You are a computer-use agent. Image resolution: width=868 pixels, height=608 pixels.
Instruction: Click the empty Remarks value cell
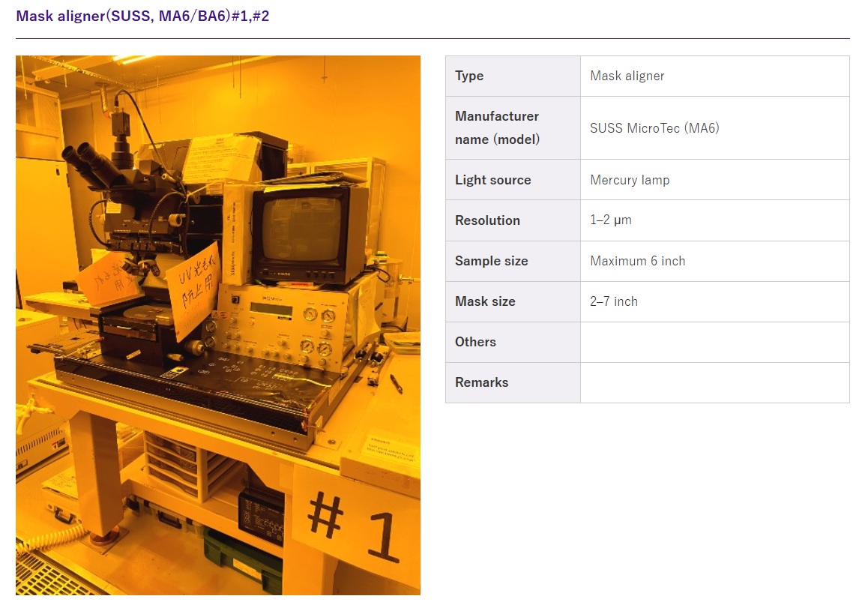714,382
